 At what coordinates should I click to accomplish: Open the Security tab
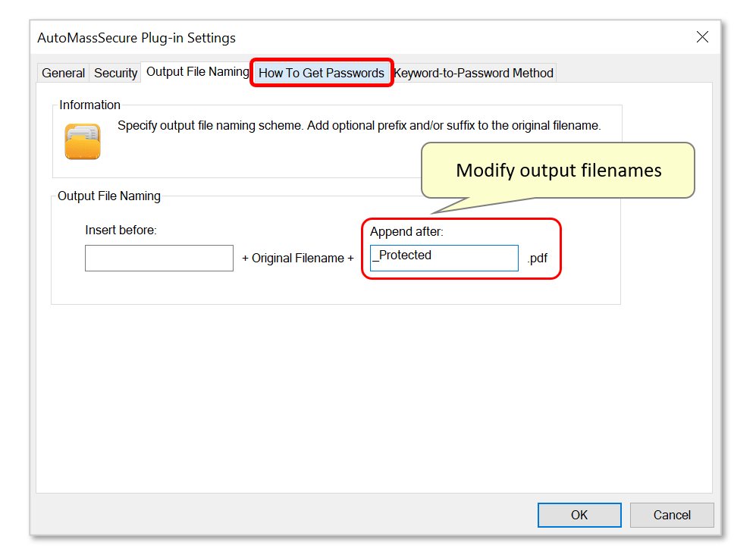pos(116,73)
